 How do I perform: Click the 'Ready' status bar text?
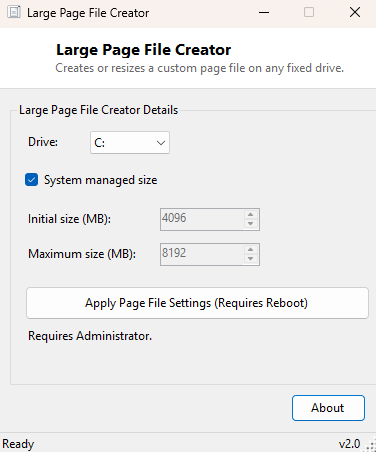pos(18,444)
